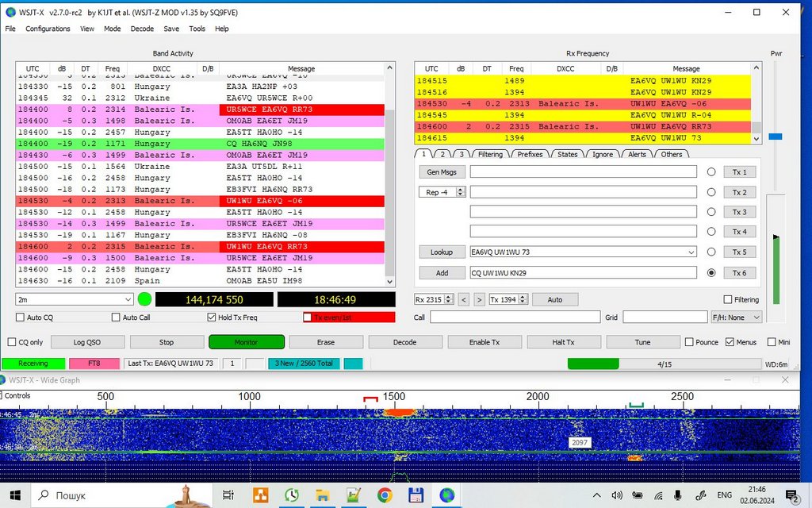Toggle the Tx even/1st checkbox
This screenshot has width=812, height=508.
307,317
